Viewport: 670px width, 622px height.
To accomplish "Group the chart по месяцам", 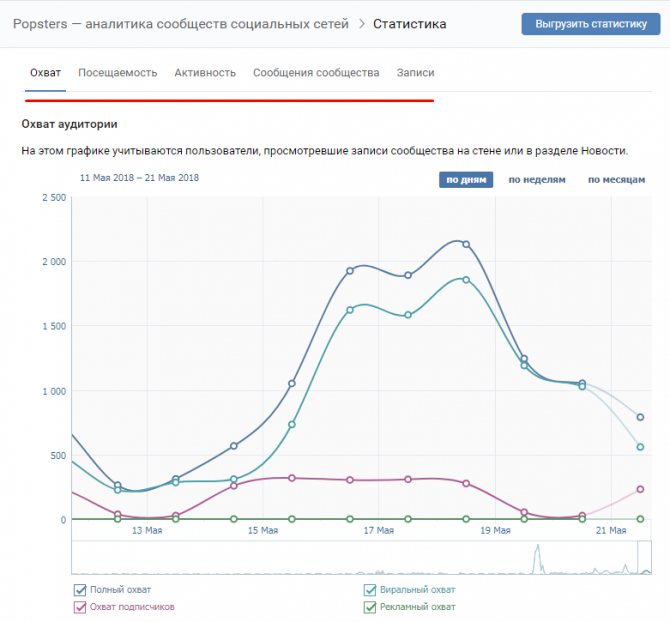I will (616, 180).
